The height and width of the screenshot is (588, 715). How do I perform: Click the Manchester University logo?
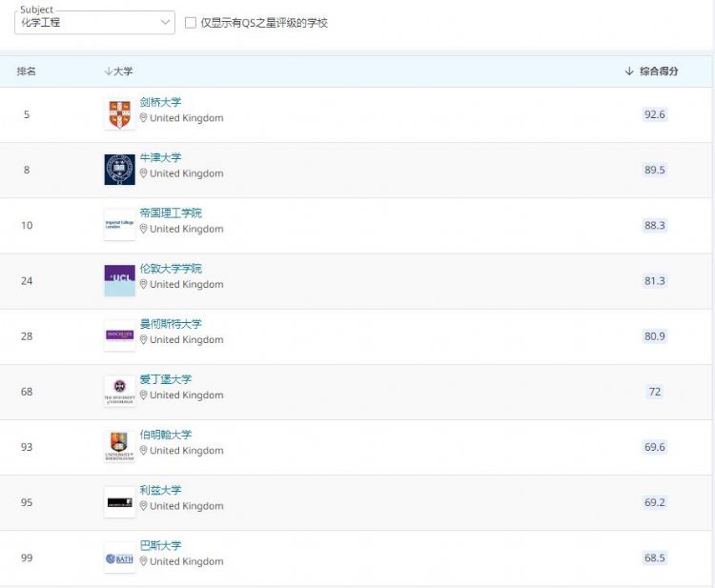click(x=119, y=335)
